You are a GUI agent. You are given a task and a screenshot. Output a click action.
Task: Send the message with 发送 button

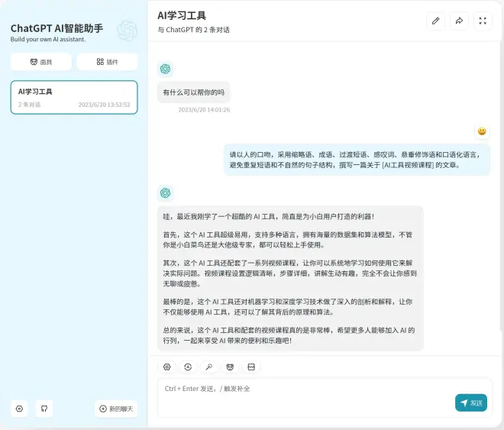point(471,403)
